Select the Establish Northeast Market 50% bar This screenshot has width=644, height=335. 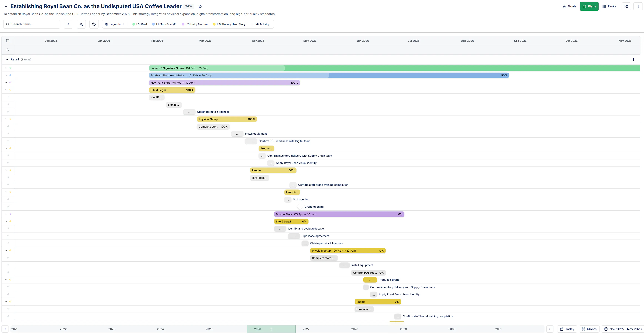click(x=329, y=75)
